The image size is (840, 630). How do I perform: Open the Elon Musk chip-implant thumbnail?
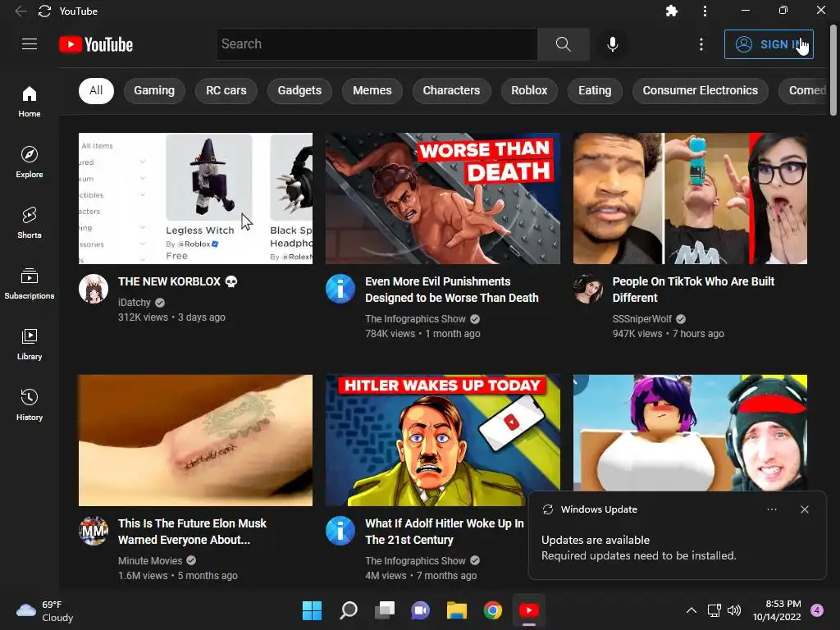click(195, 441)
